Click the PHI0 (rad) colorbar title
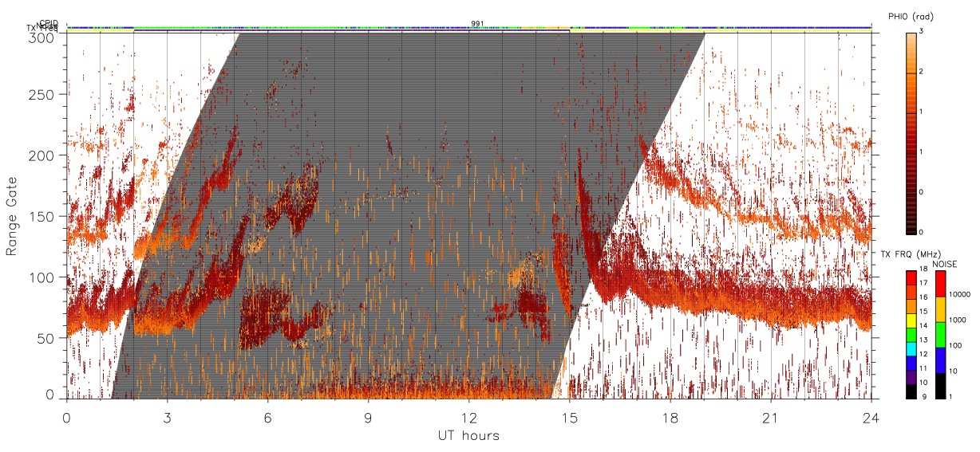The height and width of the screenshot is (452, 980). 910,17
